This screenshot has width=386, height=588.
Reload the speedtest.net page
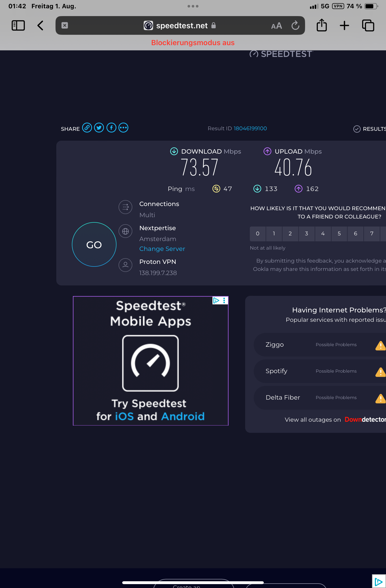(x=295, y=25)
